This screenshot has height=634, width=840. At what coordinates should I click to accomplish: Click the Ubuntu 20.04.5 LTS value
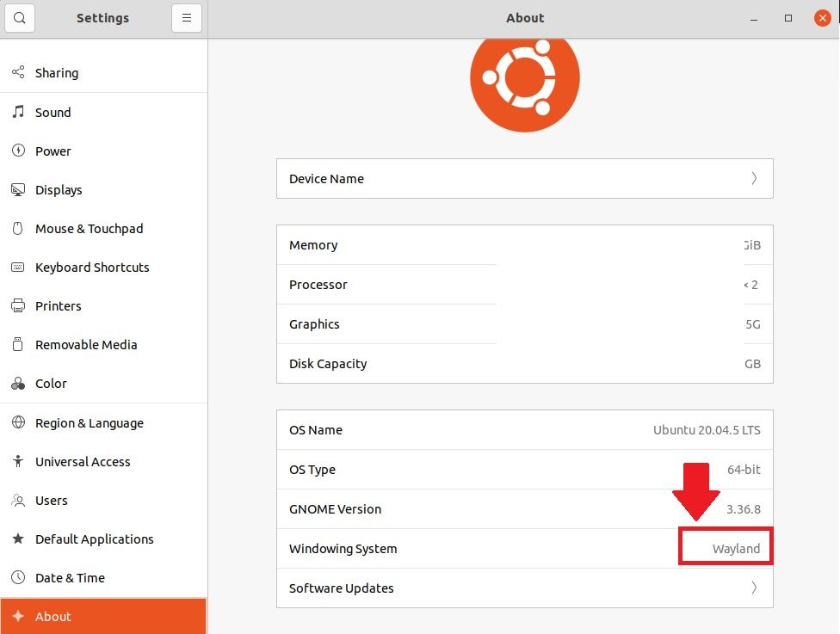707,430
